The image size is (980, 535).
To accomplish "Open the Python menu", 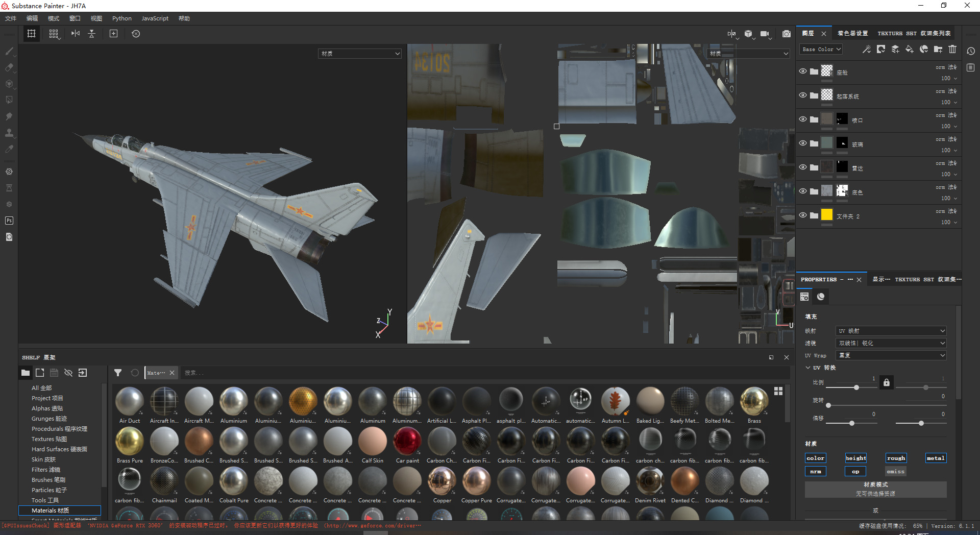I will [122, 18].
